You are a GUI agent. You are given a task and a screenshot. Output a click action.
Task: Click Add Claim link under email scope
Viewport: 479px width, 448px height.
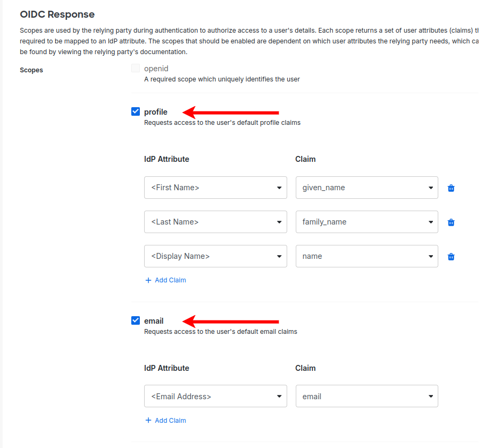tap(170, 421)
